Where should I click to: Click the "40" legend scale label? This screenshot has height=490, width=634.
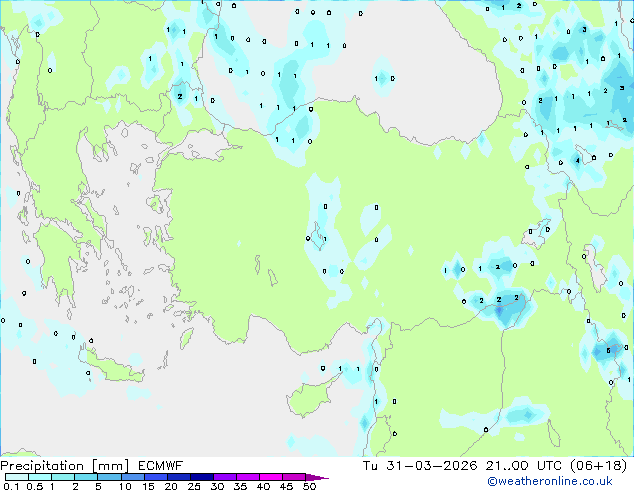pos(263,486)
